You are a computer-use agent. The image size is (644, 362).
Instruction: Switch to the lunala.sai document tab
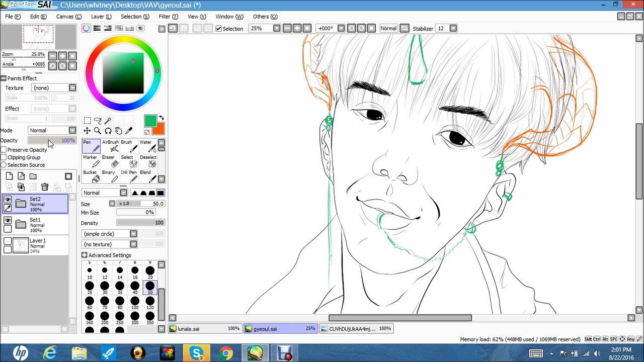coord(204,329)
